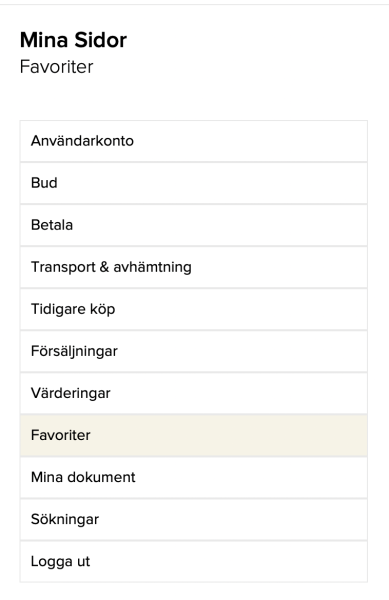Open the Användarkonto menu item

point(194,141)
